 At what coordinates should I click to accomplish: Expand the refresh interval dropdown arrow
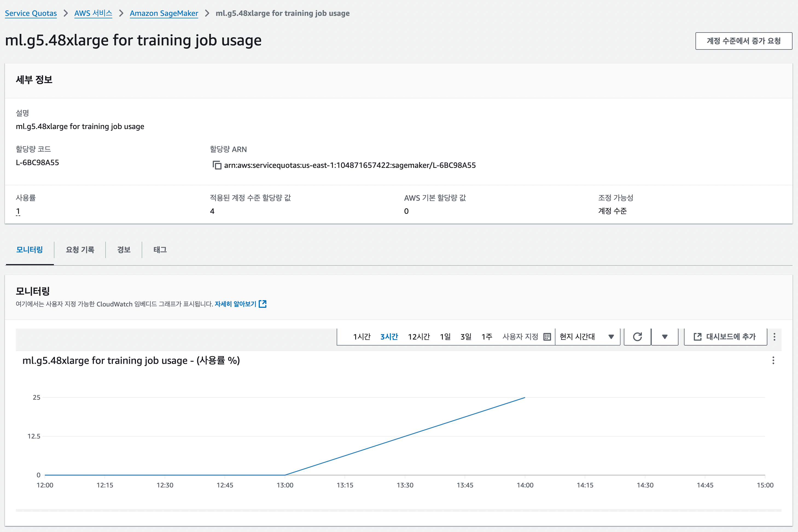point(665,337)
